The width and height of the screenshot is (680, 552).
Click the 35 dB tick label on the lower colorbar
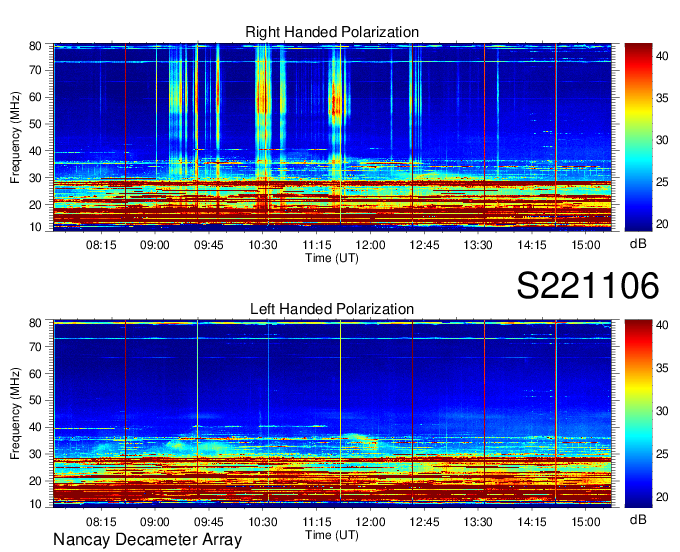(662, 368)
